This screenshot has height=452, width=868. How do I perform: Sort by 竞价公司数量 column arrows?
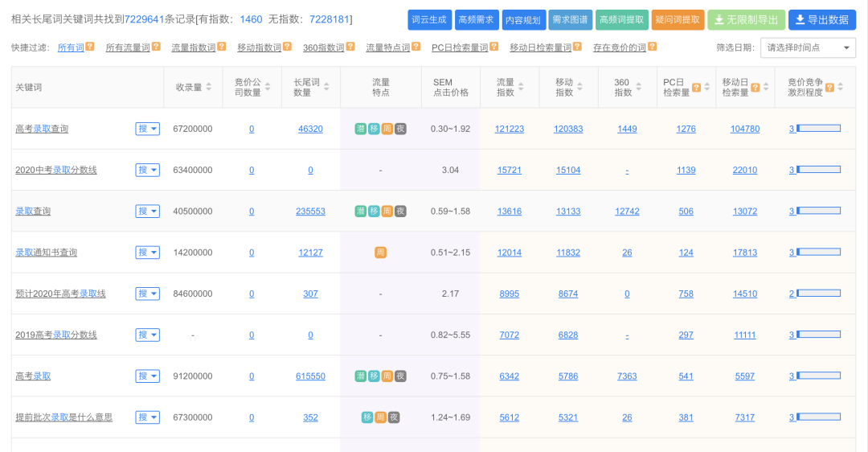[x=268, y=87]
